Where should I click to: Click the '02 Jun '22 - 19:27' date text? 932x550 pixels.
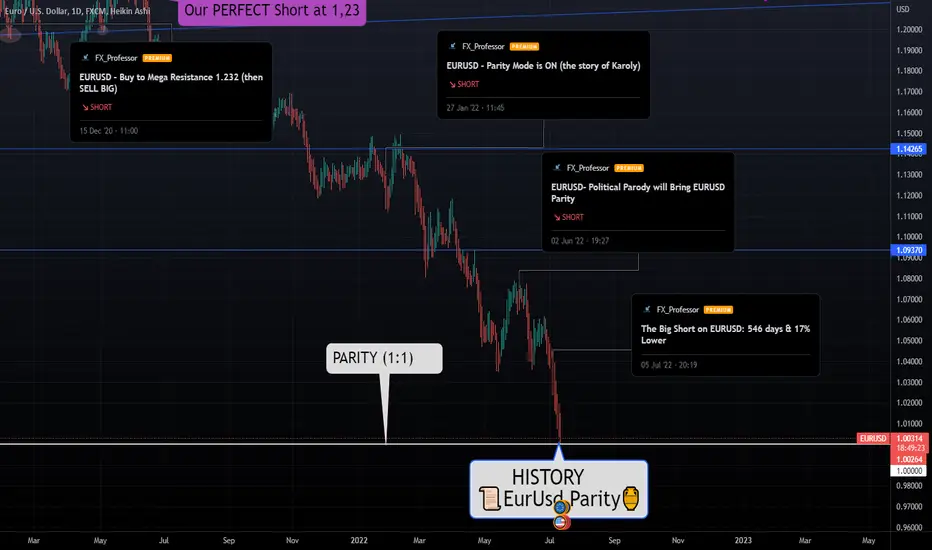click(580, 241)
